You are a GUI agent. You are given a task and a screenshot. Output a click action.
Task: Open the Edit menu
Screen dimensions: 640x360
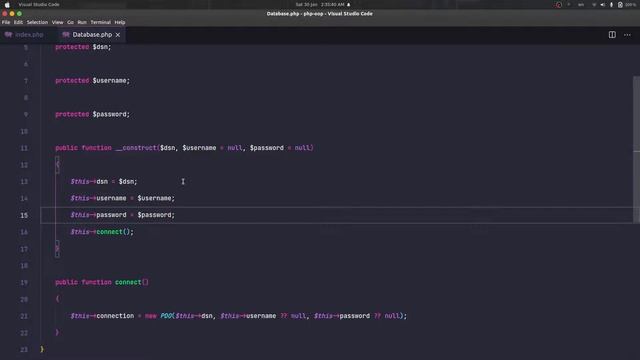click(18, 22)
